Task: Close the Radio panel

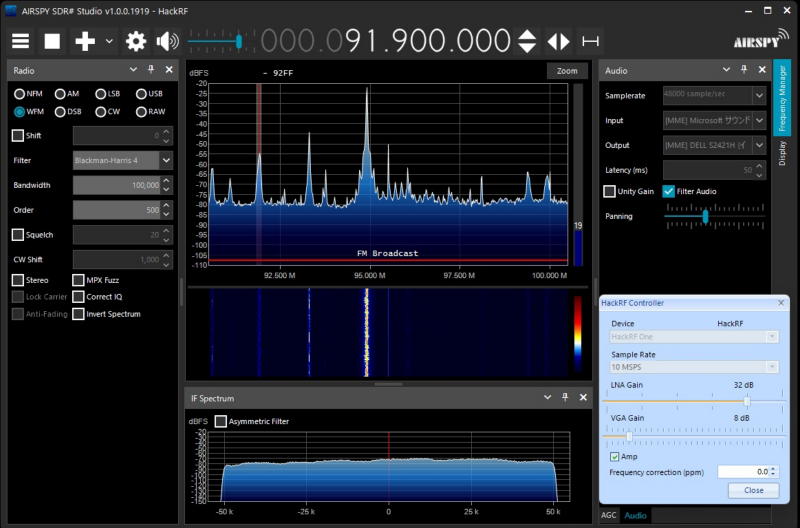Action: (x=169, y=69)
